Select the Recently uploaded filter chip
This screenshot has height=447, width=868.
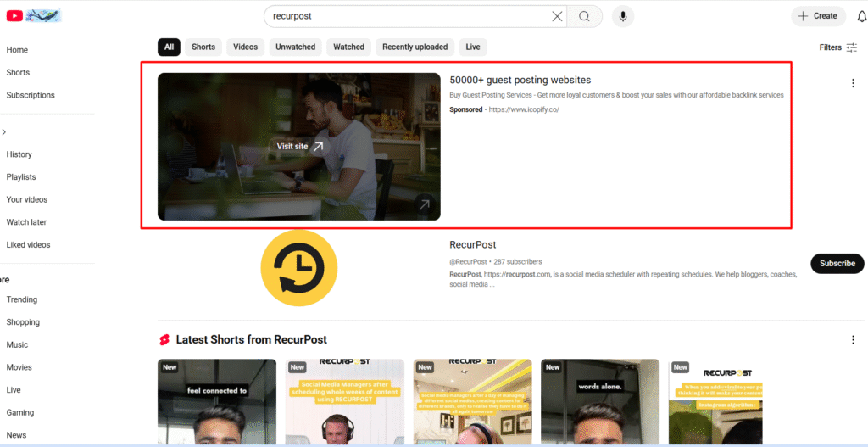pos(415,47)
